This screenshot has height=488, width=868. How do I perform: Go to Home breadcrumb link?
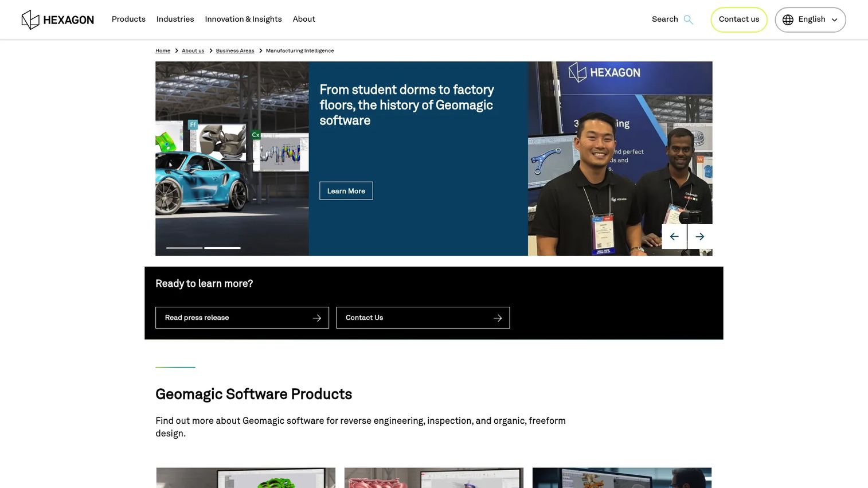(x=163, y=50)
